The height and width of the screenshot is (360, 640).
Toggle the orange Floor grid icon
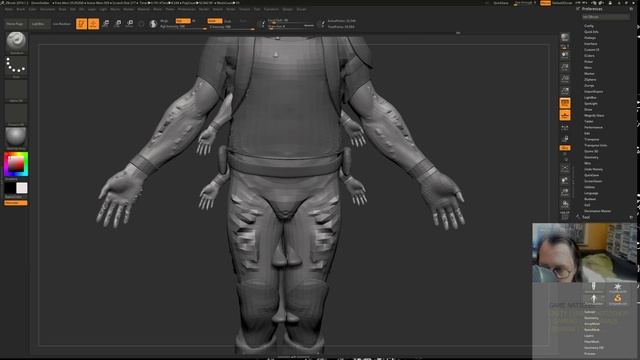[x=565, y=115]
